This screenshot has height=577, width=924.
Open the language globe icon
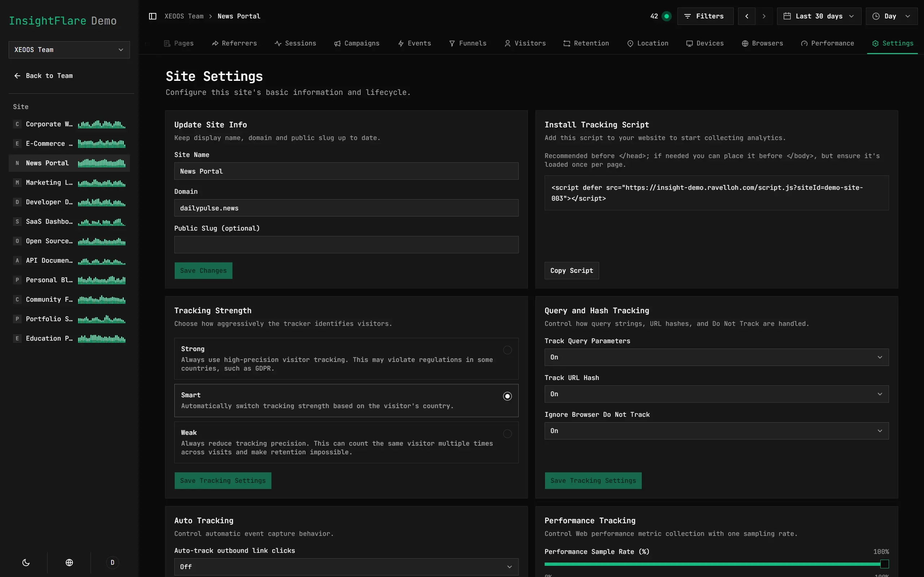69,562
